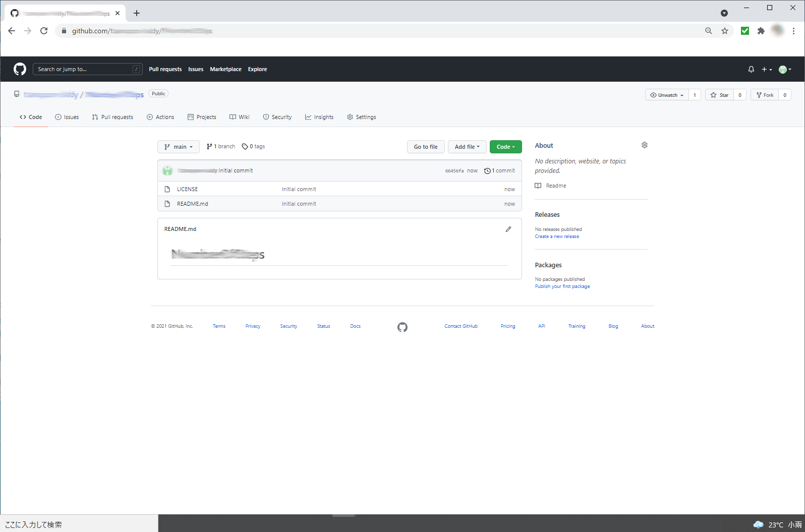The width and height of the screenshot is (805, 532).
Task: Bookmark this page with the star icon
Action: tap(724, 31)
